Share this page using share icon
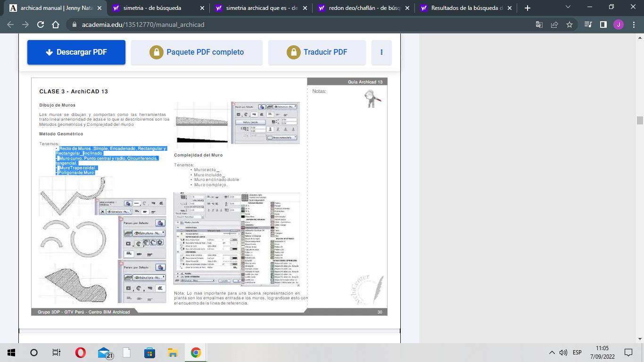Viewport: 644px width, 362px height. (x=554, y=25)
